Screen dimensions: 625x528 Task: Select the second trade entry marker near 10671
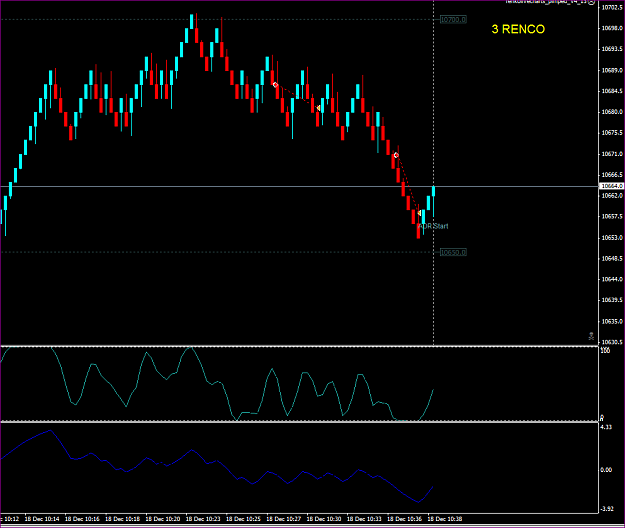click(396, 155)
